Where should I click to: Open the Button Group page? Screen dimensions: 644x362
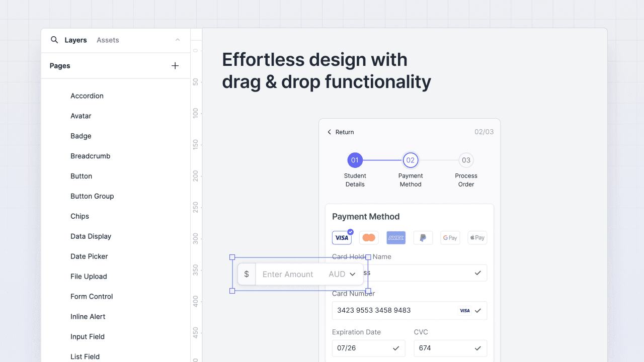(x=92, y=196)
